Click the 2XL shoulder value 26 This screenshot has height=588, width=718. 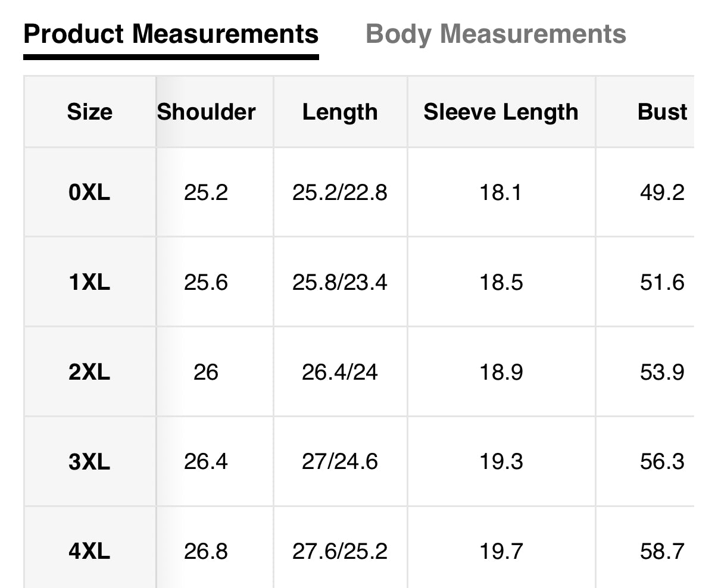206,373
